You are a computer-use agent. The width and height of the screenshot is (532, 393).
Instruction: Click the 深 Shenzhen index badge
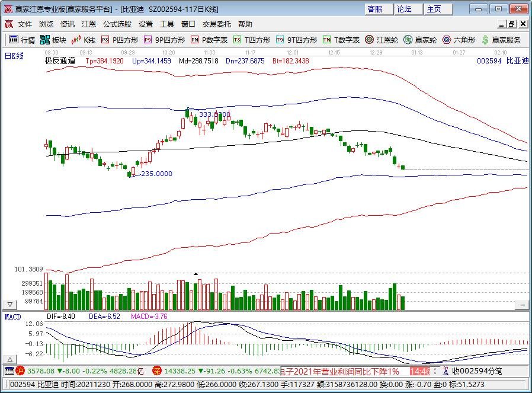coord(157,370)
